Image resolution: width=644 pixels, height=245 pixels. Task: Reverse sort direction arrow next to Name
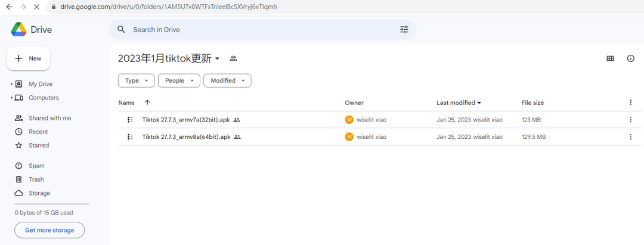(x=147, y=103)
